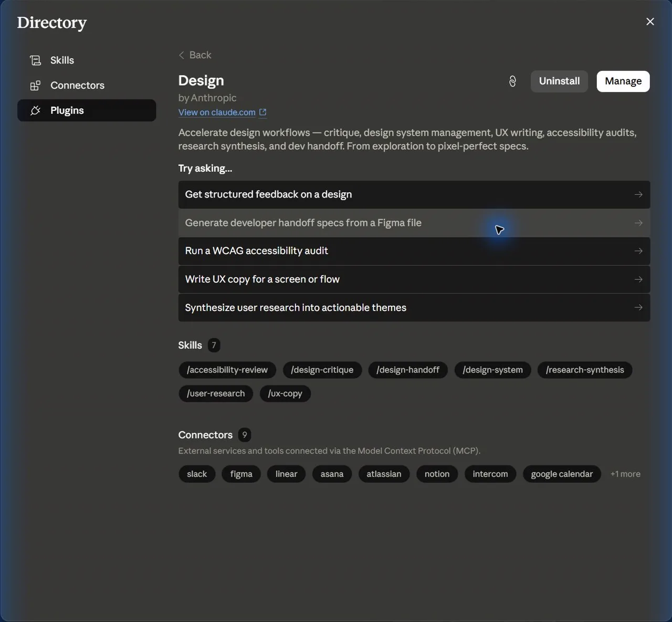Open the /design-critique skill chip

coord(322,370)
